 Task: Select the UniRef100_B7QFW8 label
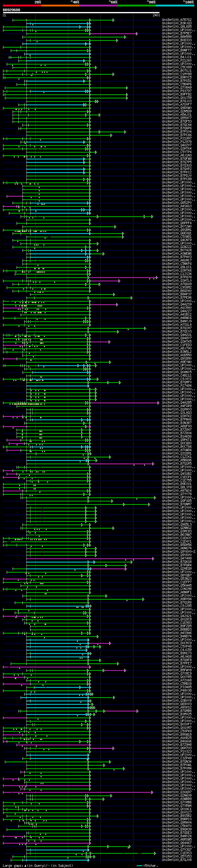coord(177,159)
